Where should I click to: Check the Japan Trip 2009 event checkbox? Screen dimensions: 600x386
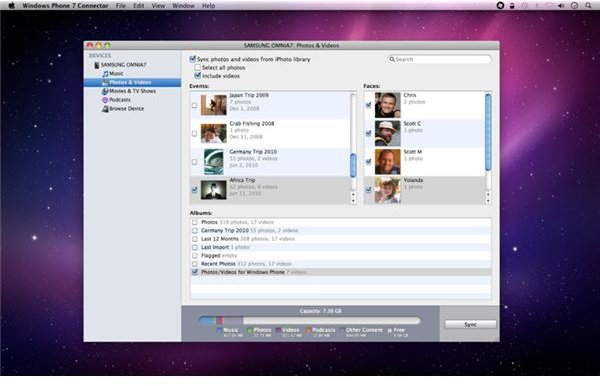[195, 105]
